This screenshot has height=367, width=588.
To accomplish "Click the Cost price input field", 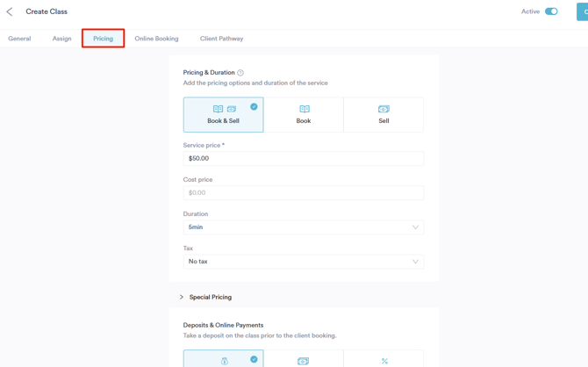I will pos(304,193).
